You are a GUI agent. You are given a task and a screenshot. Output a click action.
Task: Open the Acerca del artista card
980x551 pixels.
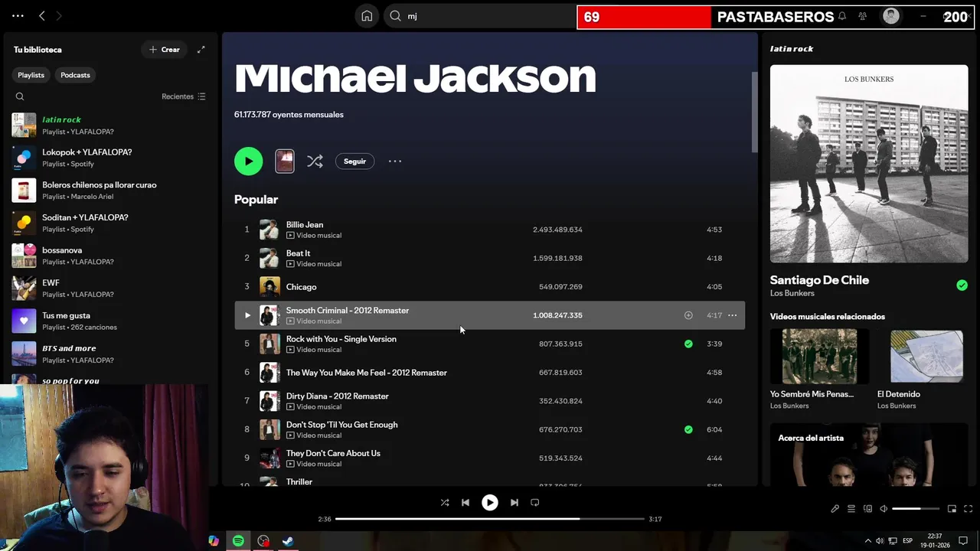(x=869, y=455)
